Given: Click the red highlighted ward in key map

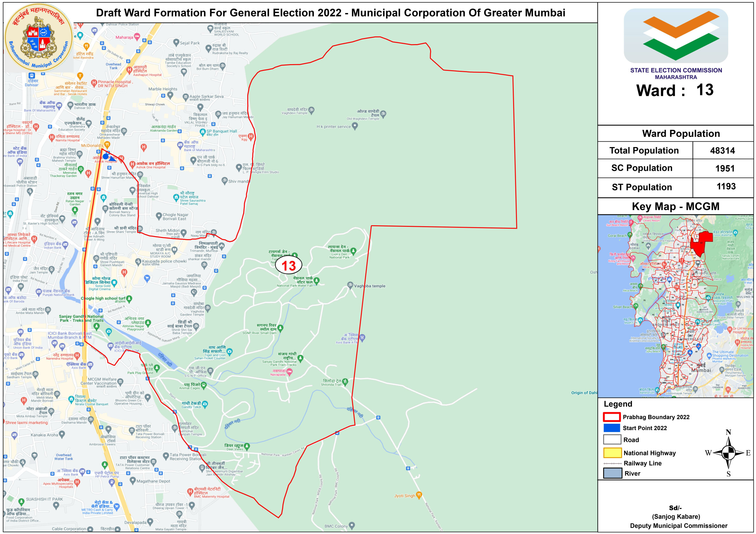Looking at the screenshot, I should point(701,242).
